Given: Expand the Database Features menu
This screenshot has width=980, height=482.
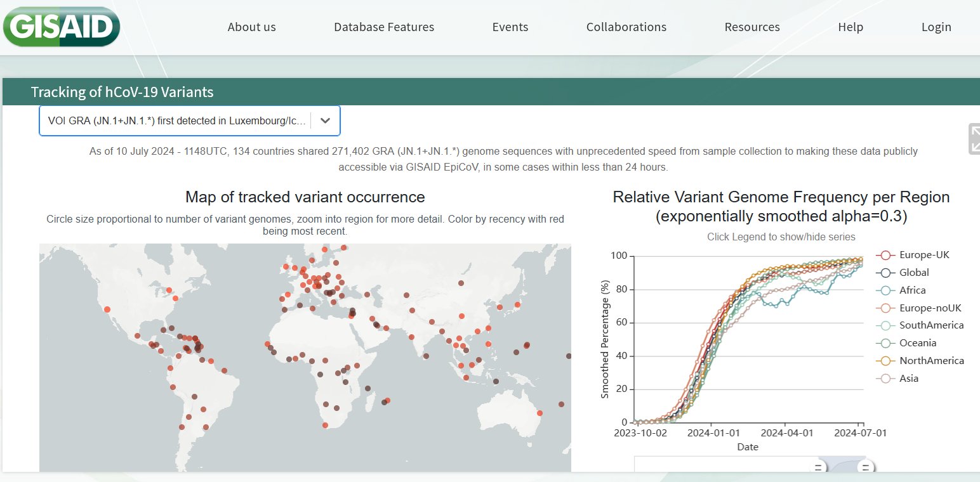Looking at the screenshot, I should tap(384, 27).
